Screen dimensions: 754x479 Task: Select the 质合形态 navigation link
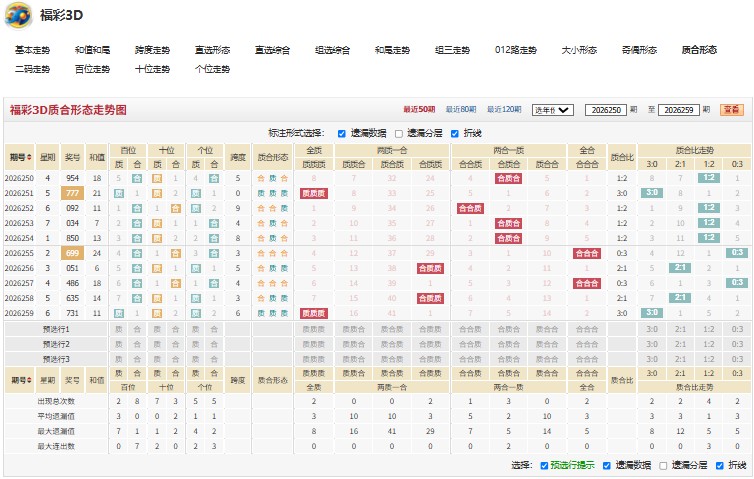pos(699,50)
